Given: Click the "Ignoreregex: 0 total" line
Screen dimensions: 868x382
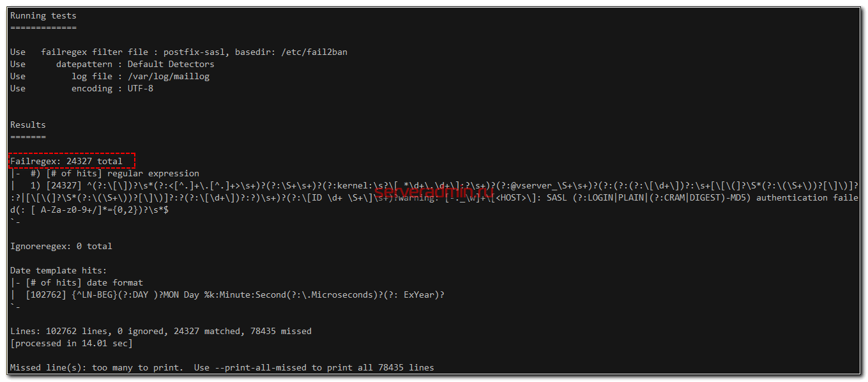Looking at the screenshot, I should (61, 246).
